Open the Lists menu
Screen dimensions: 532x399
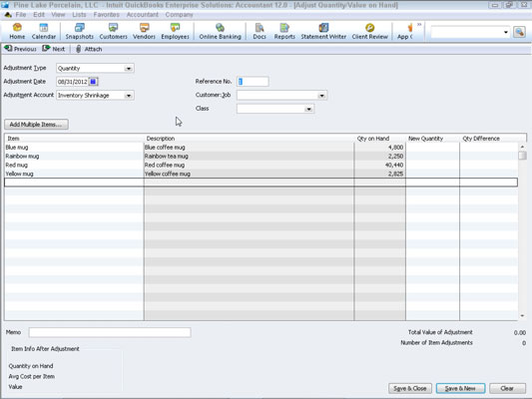(79, 15)
